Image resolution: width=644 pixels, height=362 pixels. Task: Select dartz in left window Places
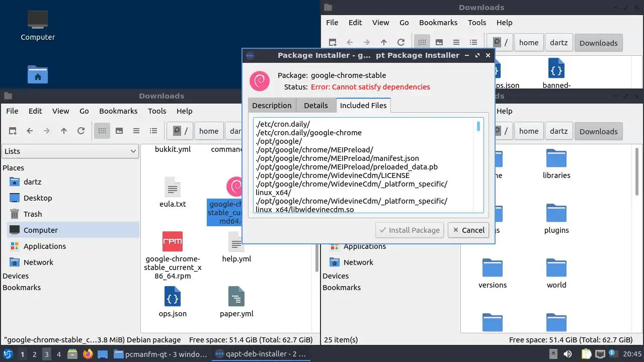click(x=32, y=182)
